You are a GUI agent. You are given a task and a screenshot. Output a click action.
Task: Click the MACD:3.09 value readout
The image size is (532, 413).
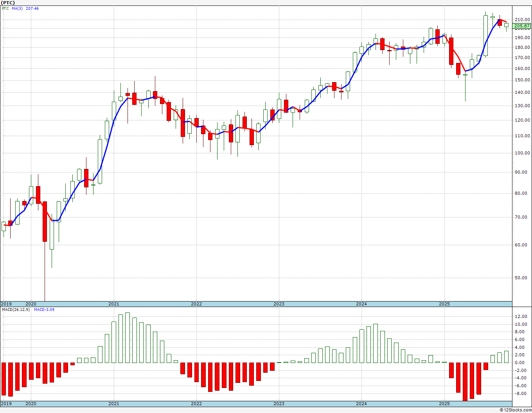[44, 309]
